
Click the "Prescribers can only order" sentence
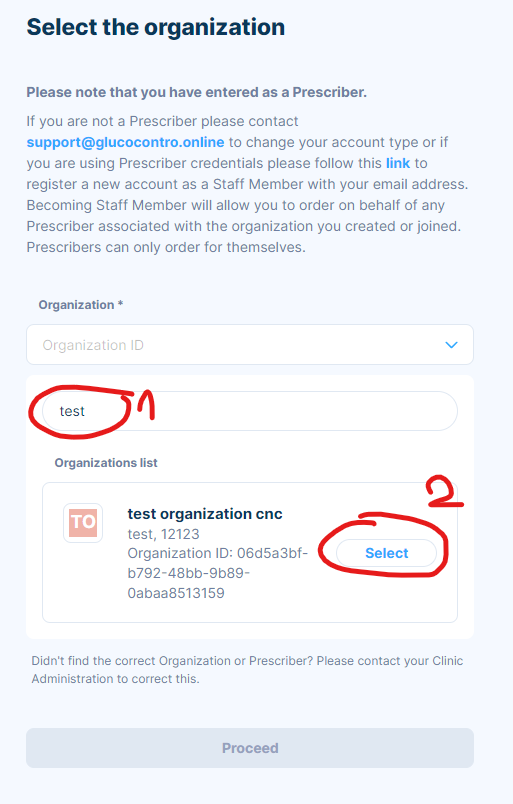(166, 247)
